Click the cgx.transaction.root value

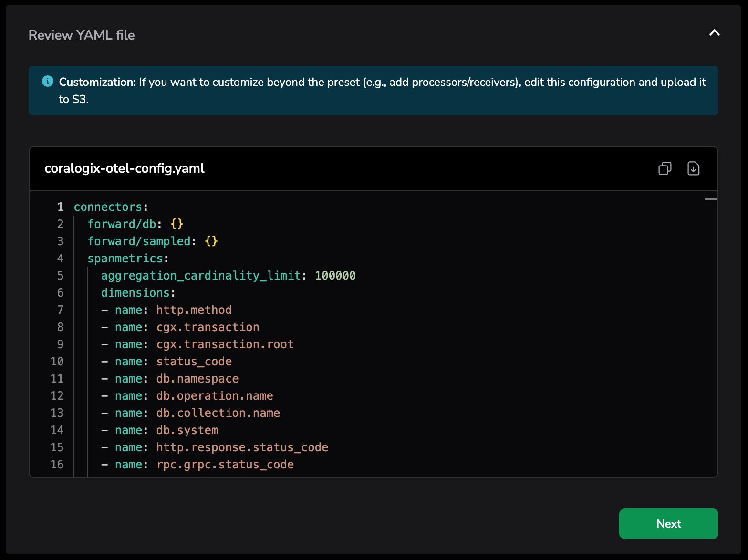click(225, 344)
